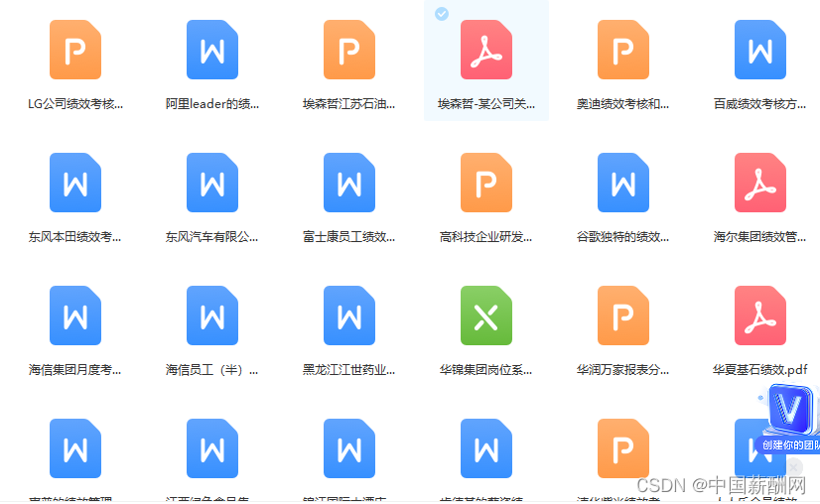The image size is (820, 504).
Task: Choose the file name 海信集团月度考...
Action: point(75,370)
